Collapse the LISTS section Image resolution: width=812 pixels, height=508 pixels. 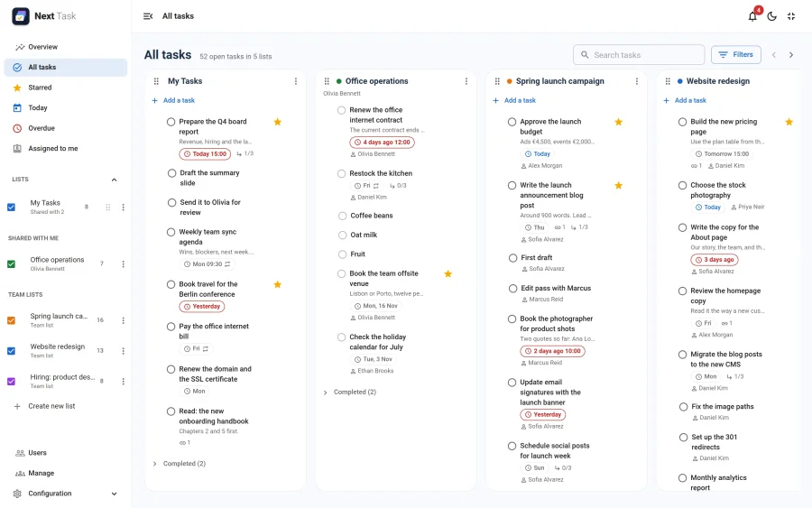pos(114,180)
